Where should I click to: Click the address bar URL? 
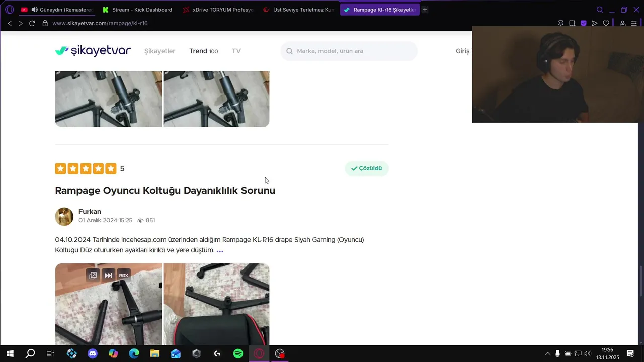(x=100, y=23)
